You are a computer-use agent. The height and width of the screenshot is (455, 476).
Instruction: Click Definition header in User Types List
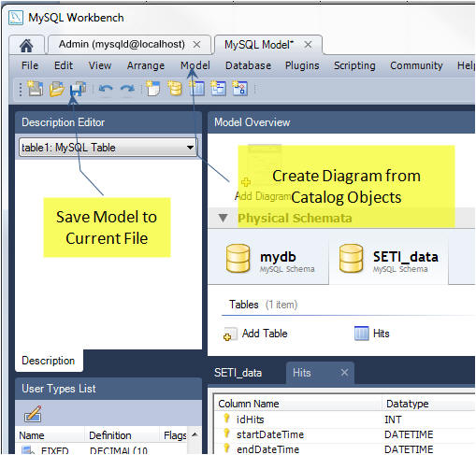(x=110, y=435)
